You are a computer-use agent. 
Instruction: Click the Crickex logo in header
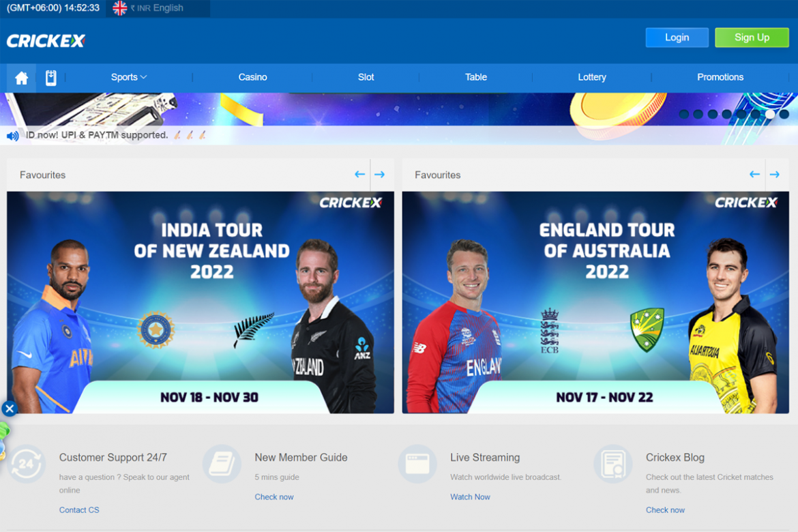[46, 41]
